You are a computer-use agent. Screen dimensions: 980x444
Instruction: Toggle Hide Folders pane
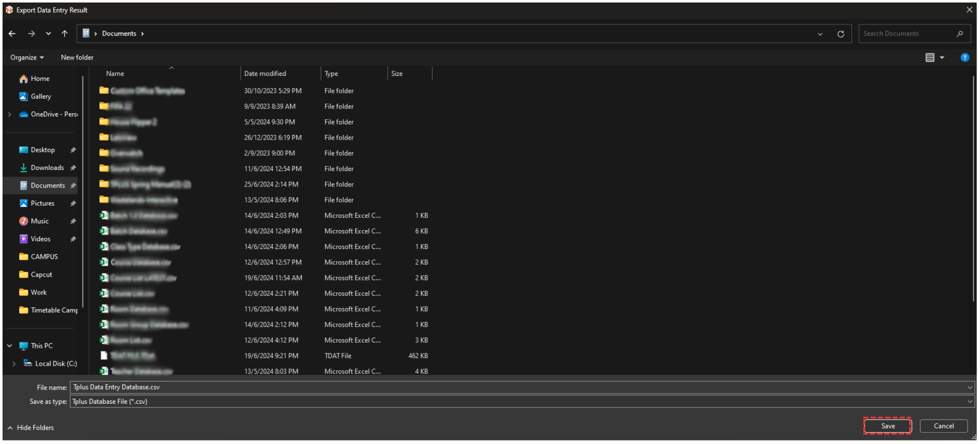(x=31, y=428)
